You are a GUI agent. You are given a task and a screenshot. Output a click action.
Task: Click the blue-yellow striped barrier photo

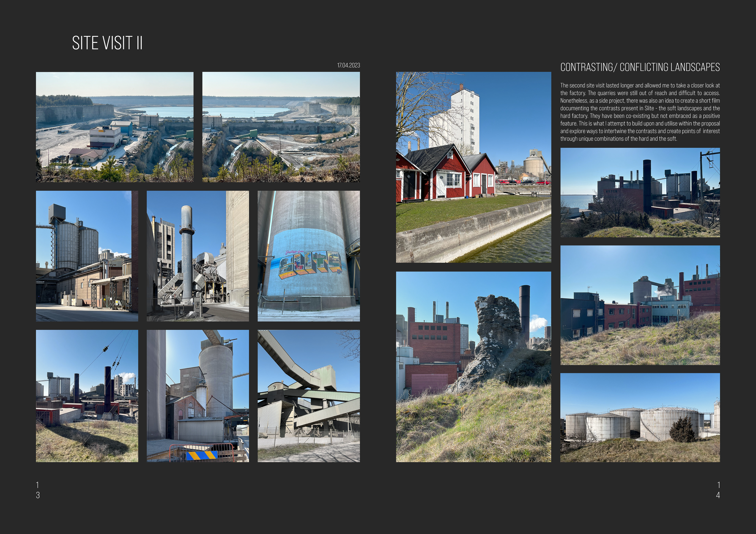pyautogui.click(x=197, y=396)
